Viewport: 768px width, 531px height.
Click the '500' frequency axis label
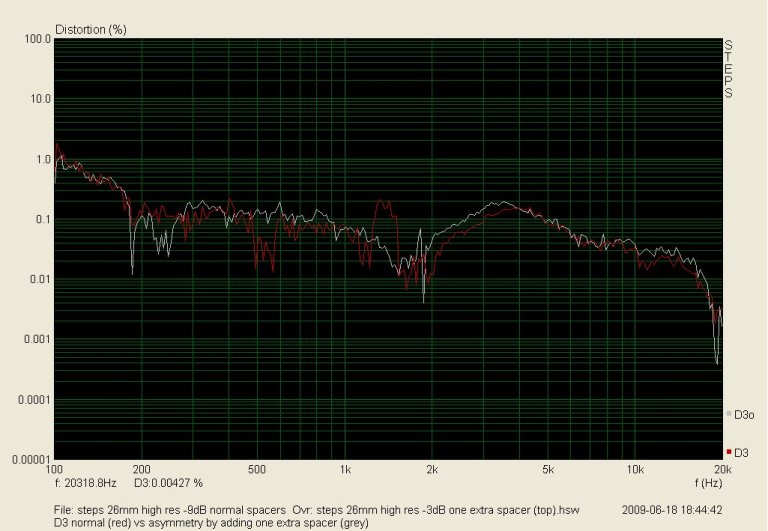pos(257,470)
